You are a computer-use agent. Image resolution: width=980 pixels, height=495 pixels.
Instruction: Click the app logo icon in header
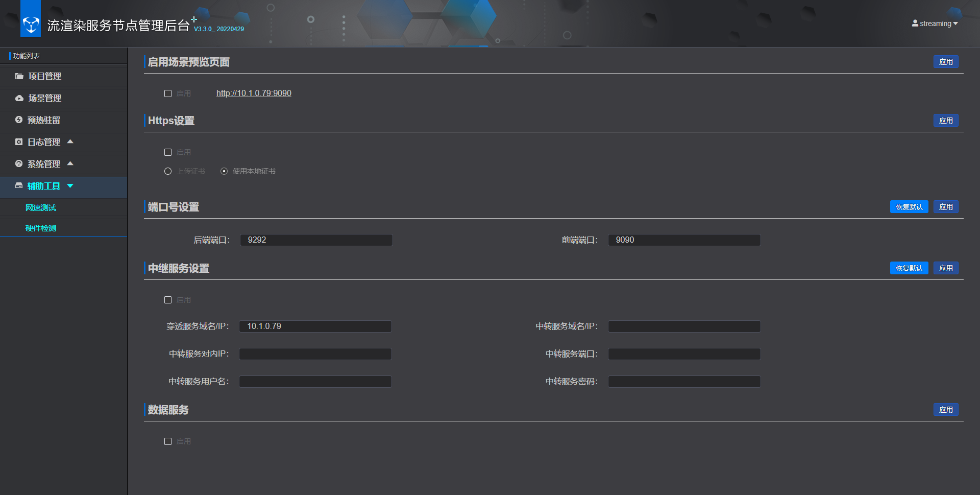[x=31, y=24]
